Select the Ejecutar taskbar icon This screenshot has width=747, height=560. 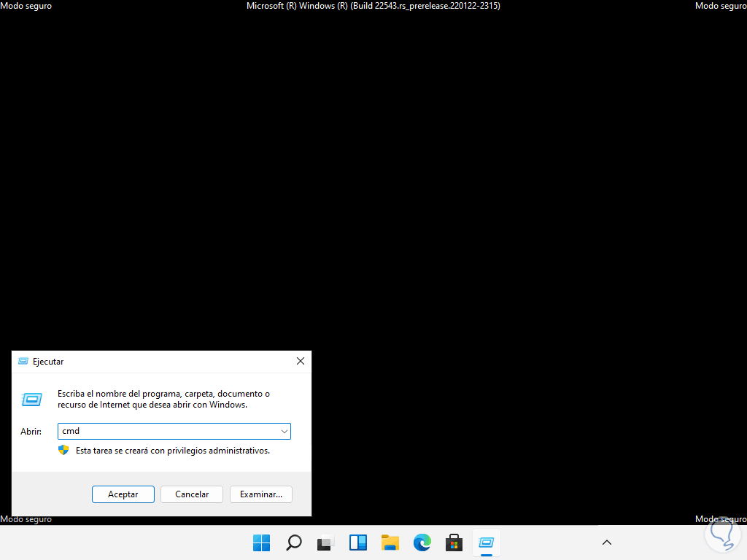[487, 542]
